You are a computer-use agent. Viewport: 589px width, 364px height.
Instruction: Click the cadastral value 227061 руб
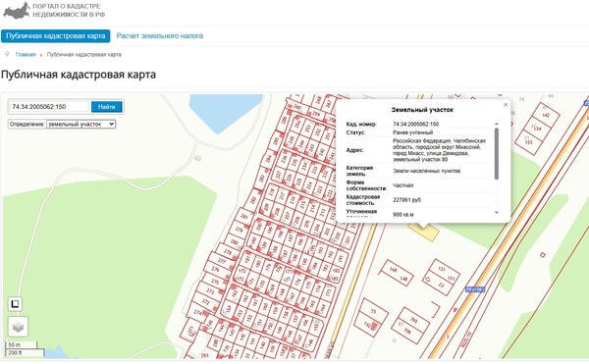tap(406, 200)
